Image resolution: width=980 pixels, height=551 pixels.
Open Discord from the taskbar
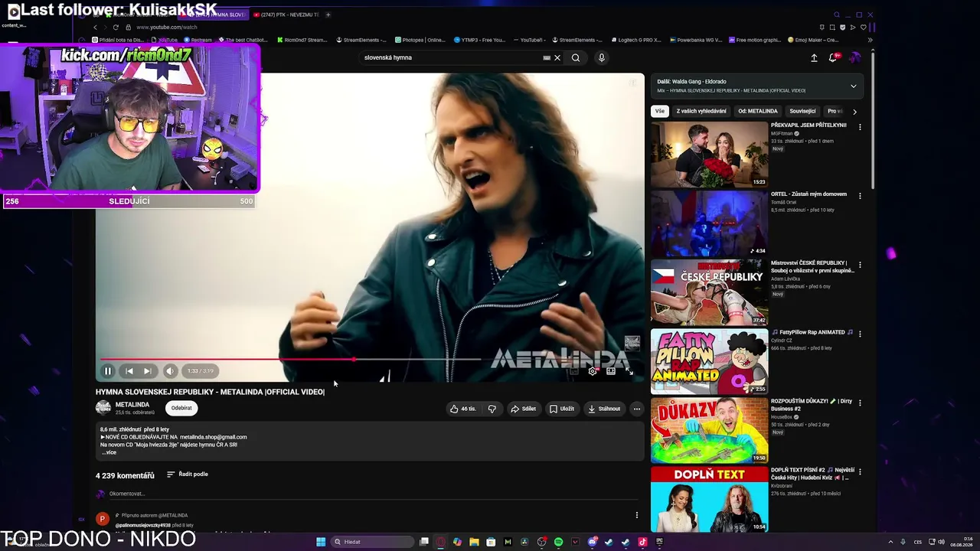(592, 542)
